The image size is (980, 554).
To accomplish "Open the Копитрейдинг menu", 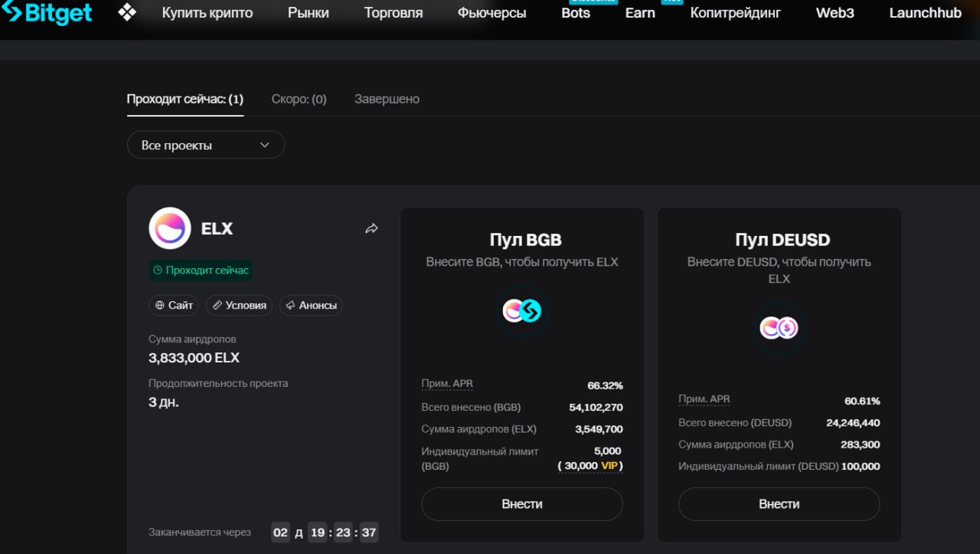I will click(736, 13).
